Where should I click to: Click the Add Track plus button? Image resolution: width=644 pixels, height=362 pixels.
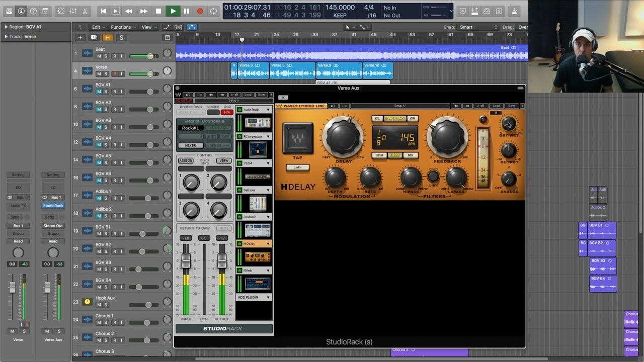coord(80,38)
